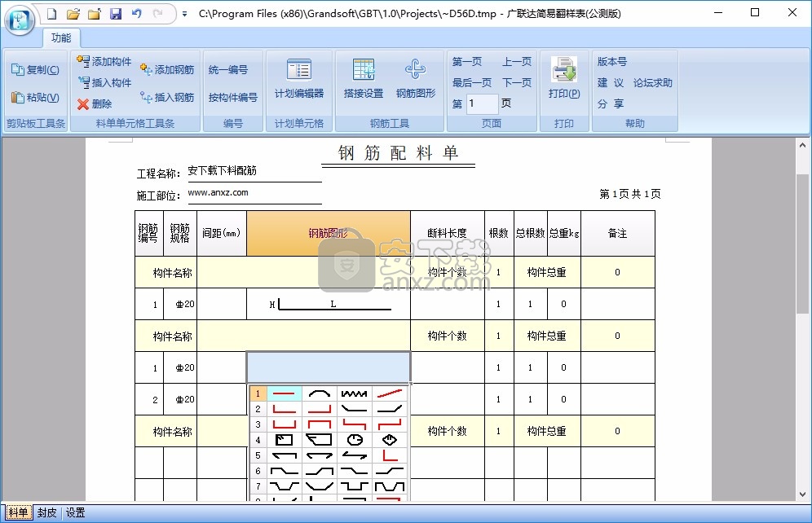Screen dimensions: 812x523
Task: Pick the rectangular stirrup shape in row 4
Action: pyautogui.click(x=284, y=440)
